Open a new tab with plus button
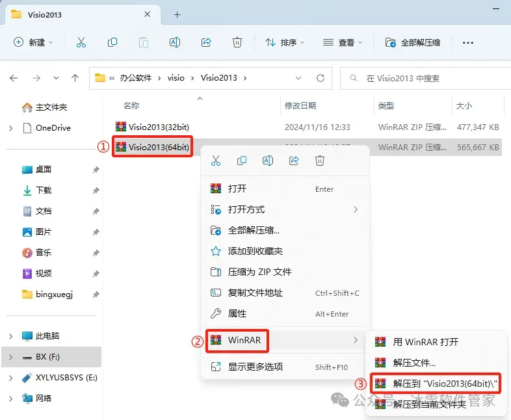Viewport: 511px width, 420px height. coord(177,15)
